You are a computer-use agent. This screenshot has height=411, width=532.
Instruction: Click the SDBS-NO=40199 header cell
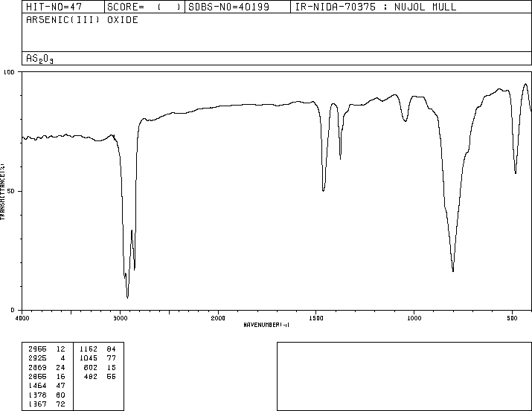237,7
